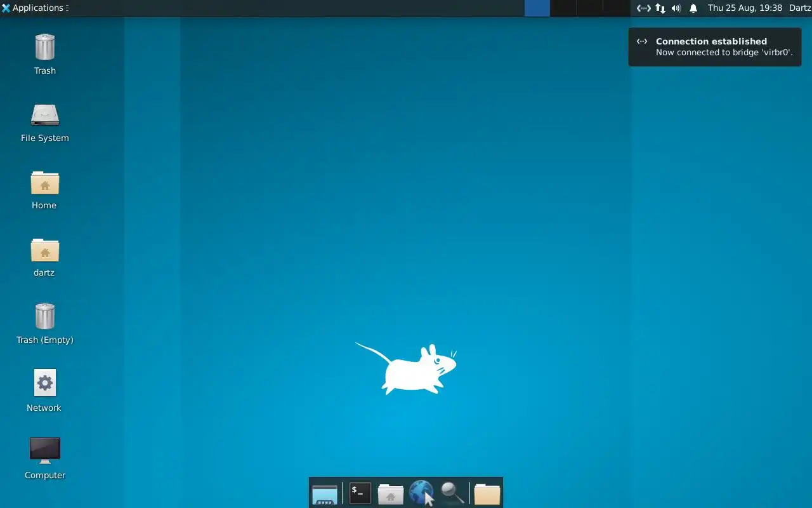Click the 'File System' label text
Image resolution: width=812 pixels, height=508 pixels.
click(44, 138)
